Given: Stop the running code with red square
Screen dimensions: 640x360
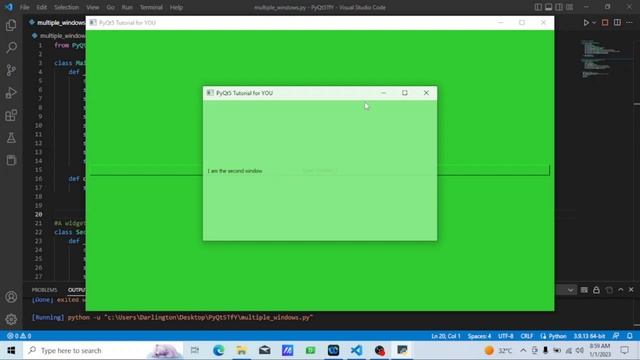Looking at the screenshot, I should pos(605,23).
